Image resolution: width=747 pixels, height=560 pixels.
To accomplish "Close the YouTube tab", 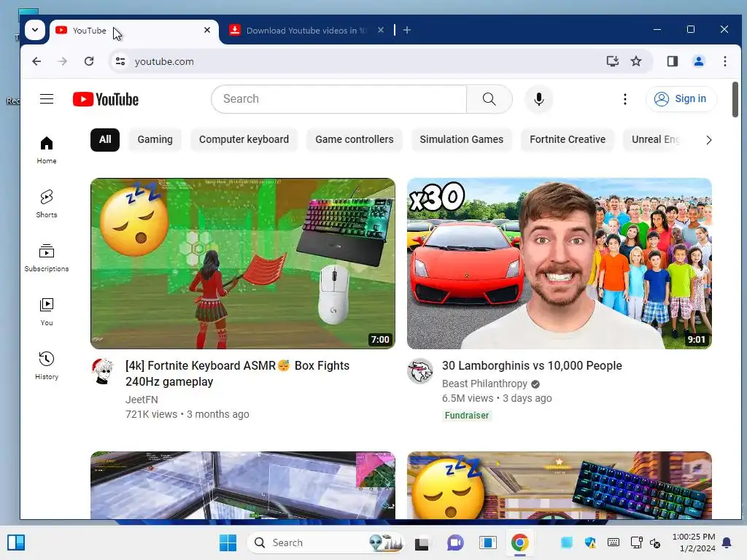I will click(207, 30).
